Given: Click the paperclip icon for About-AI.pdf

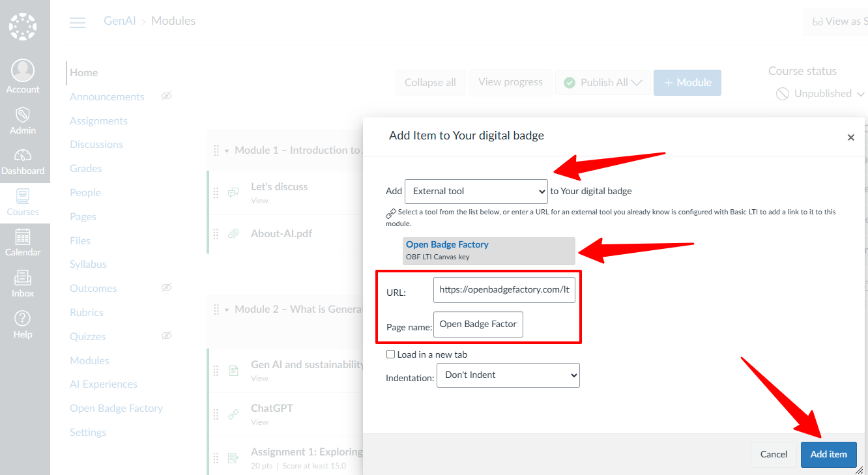Looking at the screenshot, I should [x=233, y=234].
